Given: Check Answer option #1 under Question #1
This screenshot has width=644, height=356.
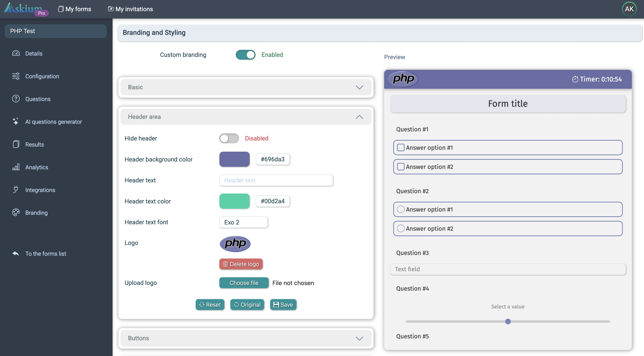Looking at the screenshot, I should [400, 148].
